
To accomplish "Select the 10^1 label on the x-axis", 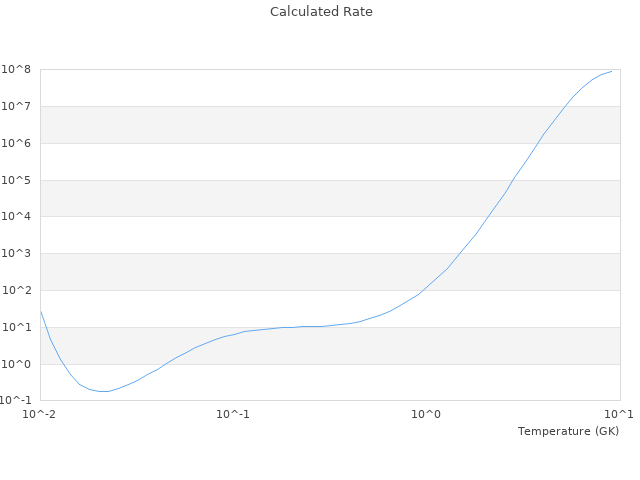I will pyautogui.click(x=619, y=414).
